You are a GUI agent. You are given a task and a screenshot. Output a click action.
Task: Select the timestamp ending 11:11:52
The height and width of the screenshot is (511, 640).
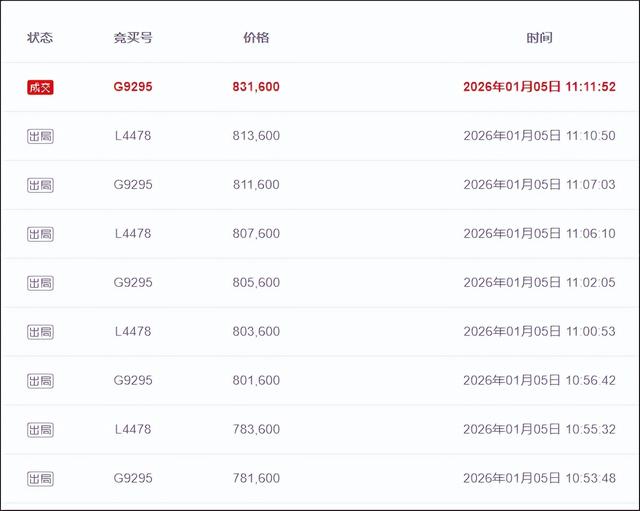click(x=539, y=87)
